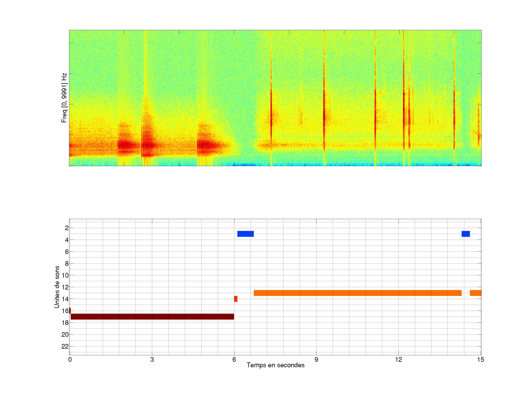Click the tiny dark red block at unit 16
Screen dimensions: 532x399
[x=70, y=311]
